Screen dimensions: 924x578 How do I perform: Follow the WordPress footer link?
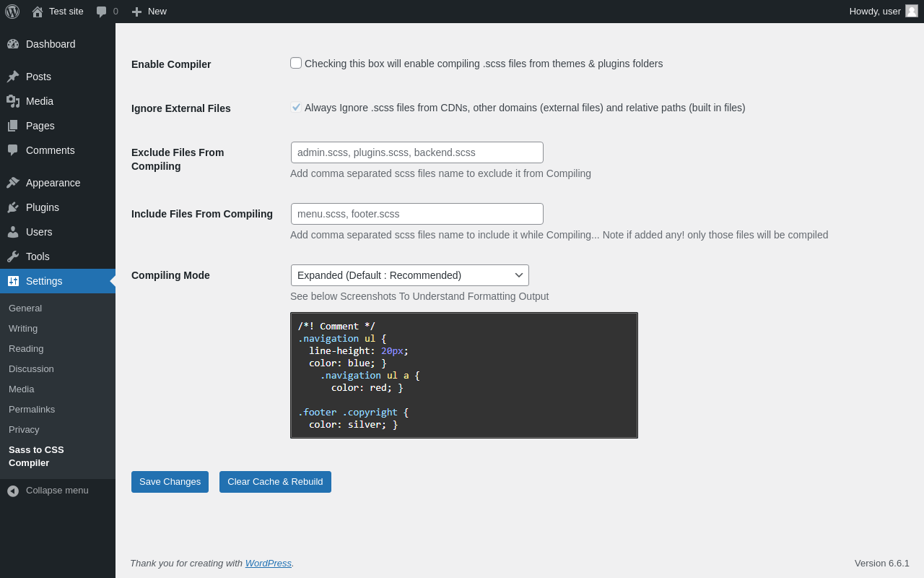tap(269, 563)
